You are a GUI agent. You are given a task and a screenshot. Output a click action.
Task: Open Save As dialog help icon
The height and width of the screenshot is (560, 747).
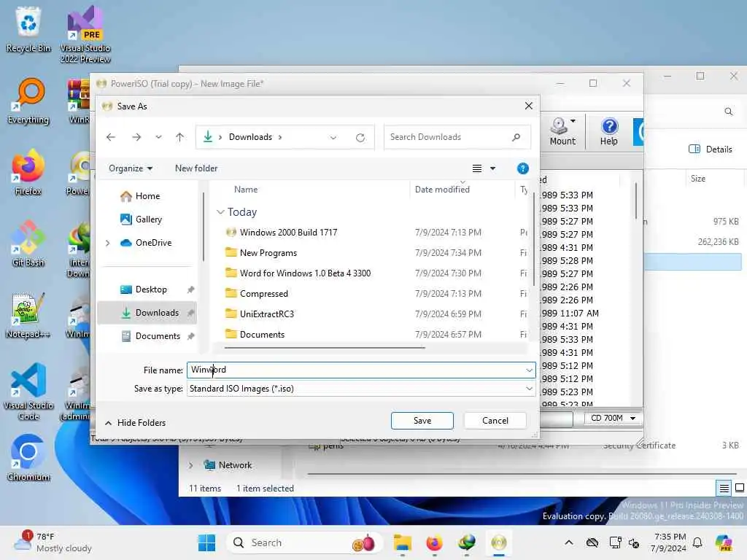(522, 168)
